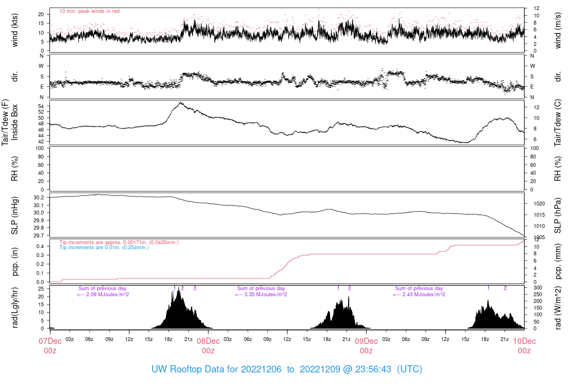Click the '2.09 MJoules/m^2' radiation sum
574x392 pixels.
click(x=107, y=295)
